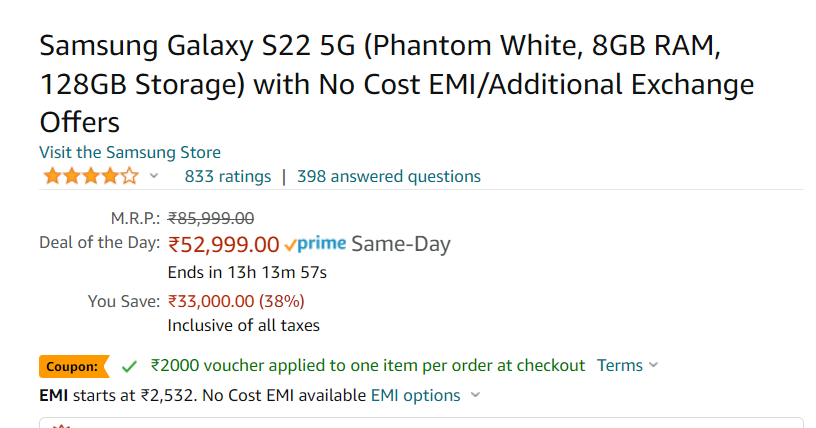The image size is (816, 428).
Task: Click the ₹2000 voucher applied text
Action: 367,366
